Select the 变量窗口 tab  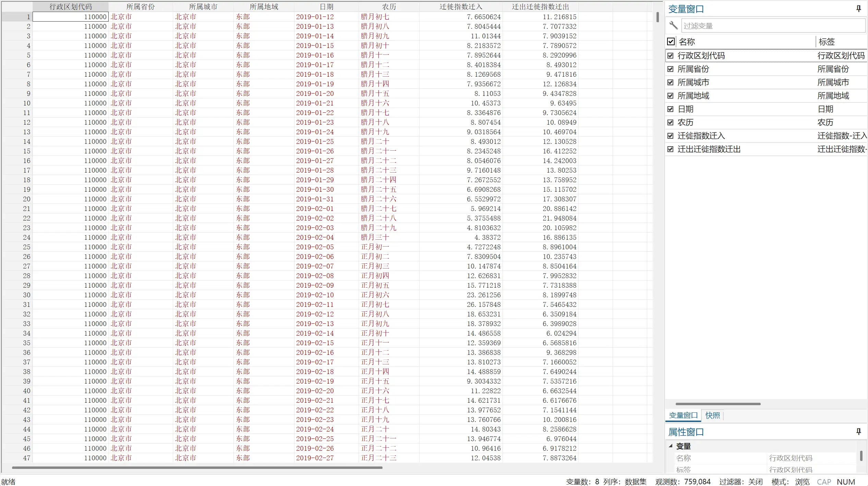tap(683, 415)
